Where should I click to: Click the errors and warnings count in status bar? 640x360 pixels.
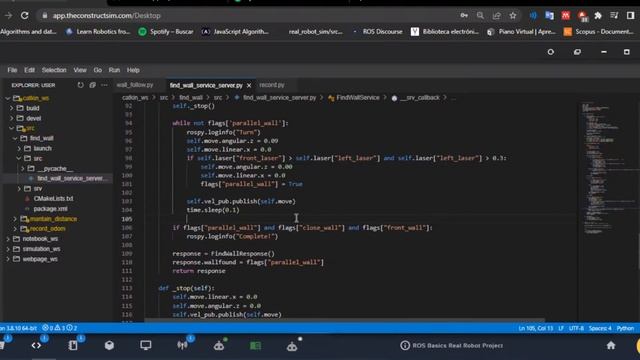pos(60,328)
